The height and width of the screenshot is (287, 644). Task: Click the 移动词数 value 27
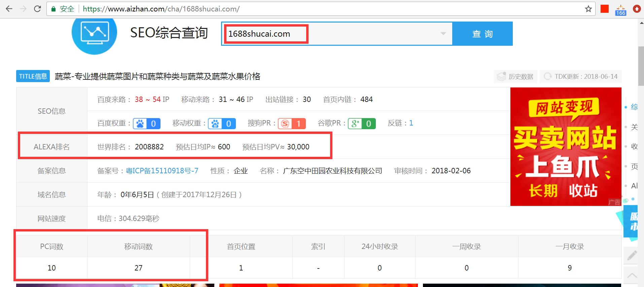[x=138, y=268]
